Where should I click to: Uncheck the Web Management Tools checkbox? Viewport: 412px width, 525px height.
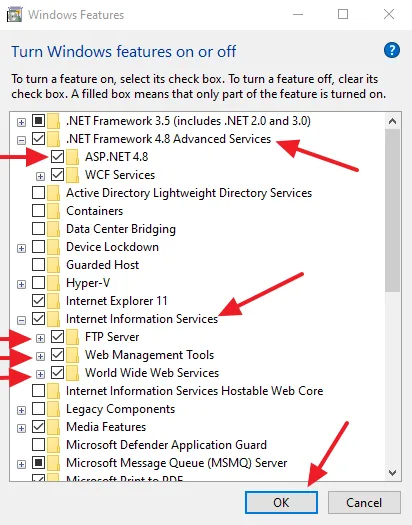(58, 355)
